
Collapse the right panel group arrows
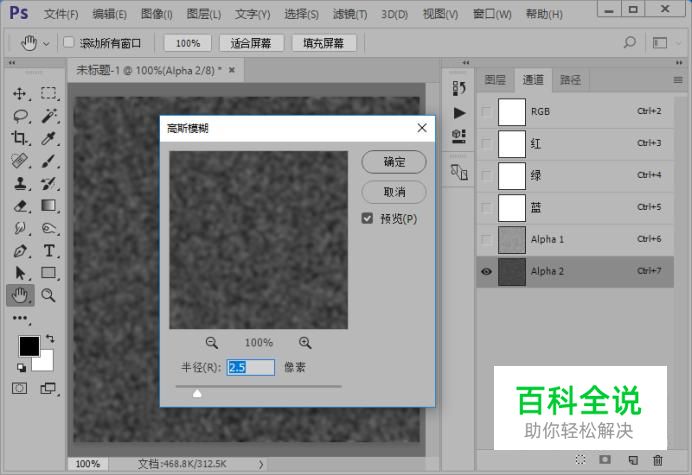(679, 63)
